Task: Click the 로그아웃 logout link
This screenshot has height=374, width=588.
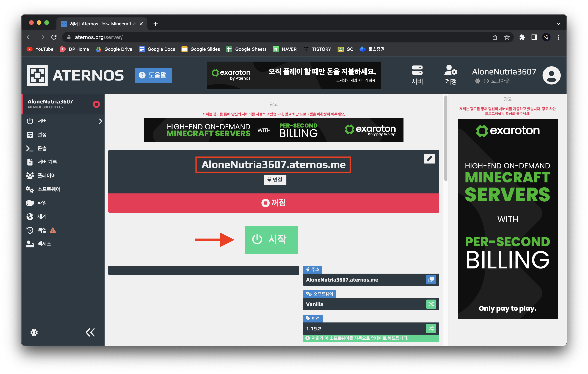Action: [x=497, y=81]
